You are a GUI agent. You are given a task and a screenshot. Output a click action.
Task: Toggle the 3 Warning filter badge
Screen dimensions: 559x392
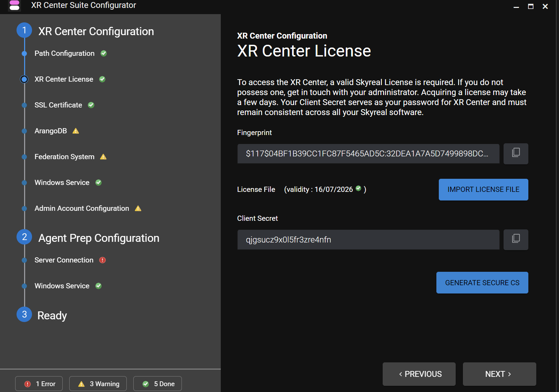[x=98, y=384]
